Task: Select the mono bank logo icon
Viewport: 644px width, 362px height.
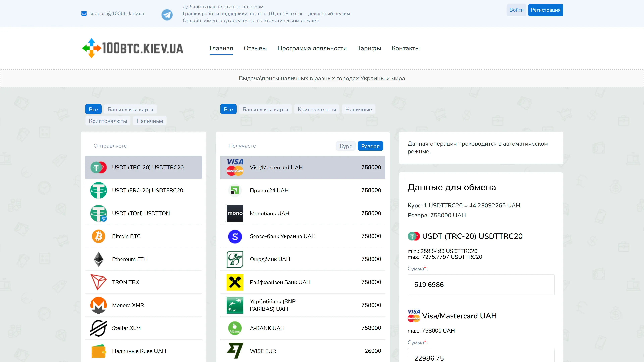Action: [x=235, y=213]
